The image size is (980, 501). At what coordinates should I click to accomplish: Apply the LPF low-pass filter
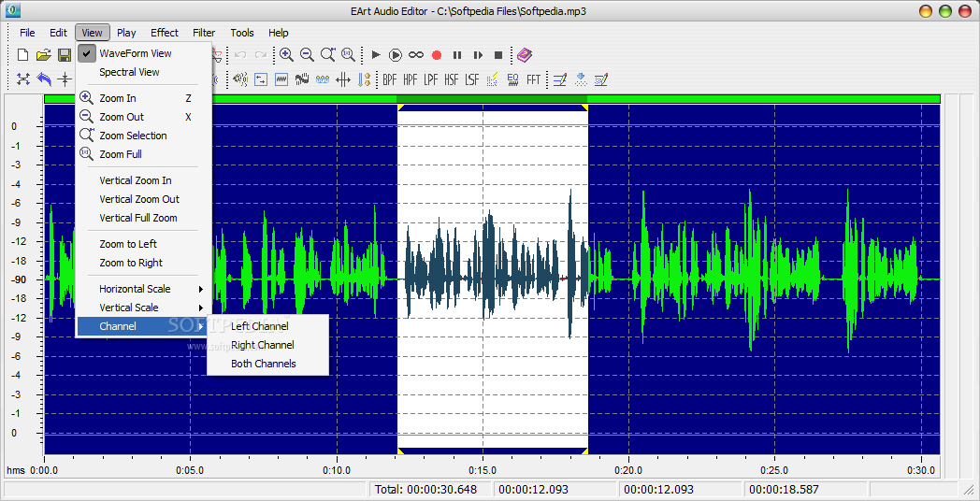pos(431,79)
